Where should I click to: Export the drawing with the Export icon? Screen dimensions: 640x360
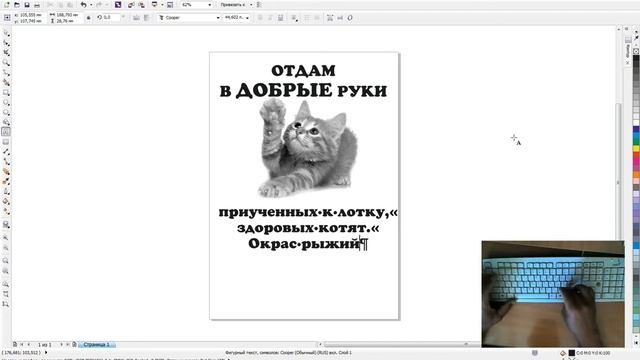click(x=141, y=5)
